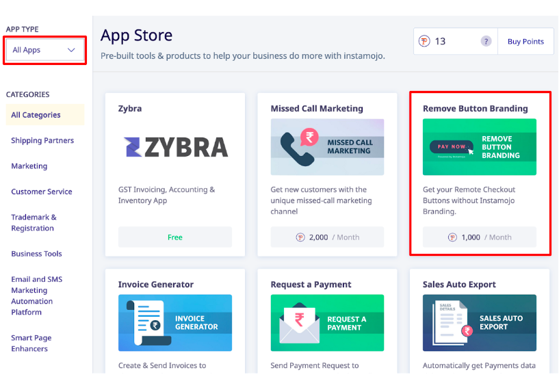Click the chevron arrow in App Type selector
The image size is (559, 392).
click(71, 50)
